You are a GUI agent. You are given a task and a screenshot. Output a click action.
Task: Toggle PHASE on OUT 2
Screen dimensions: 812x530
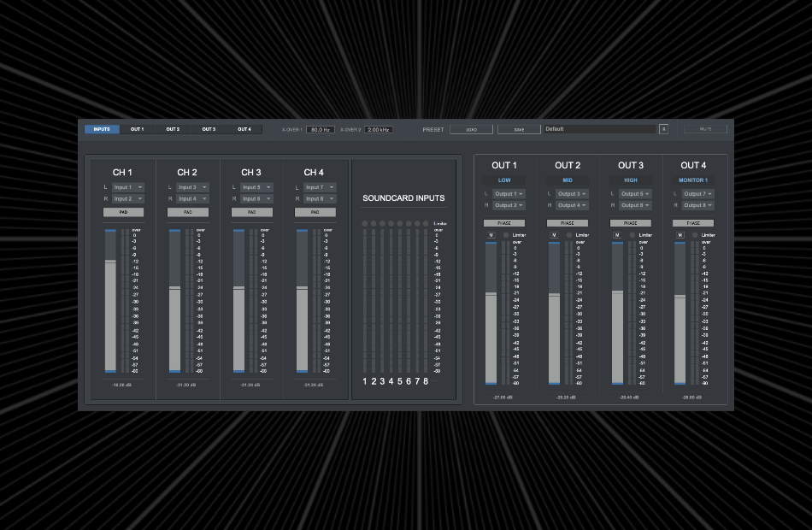click(568, 223)
